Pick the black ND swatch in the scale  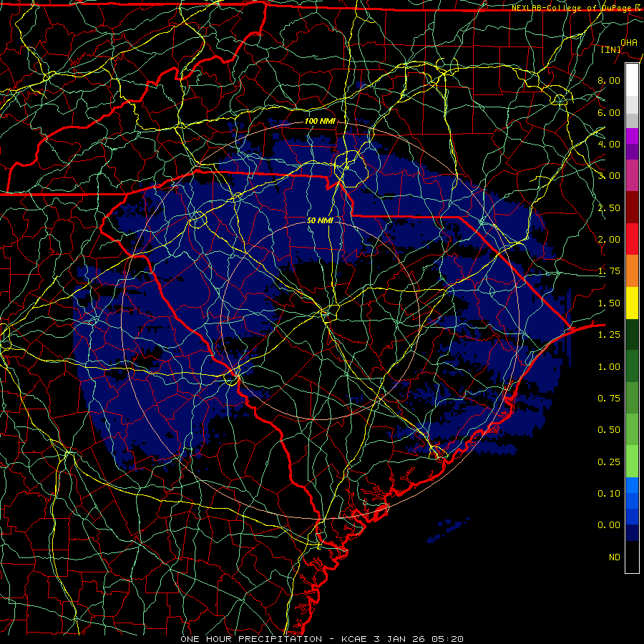pyautogui.click(x=632, y=557)
